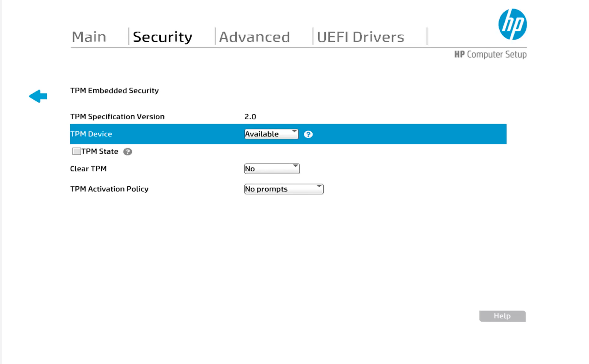Enable the TPM State checkbox

coord(77,151)
